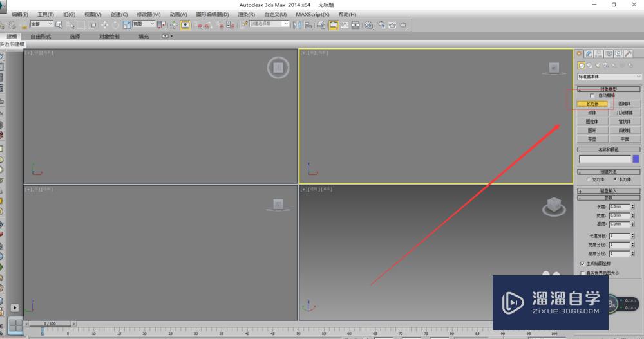Select the Shapes category icon

(x=590, y=65)
